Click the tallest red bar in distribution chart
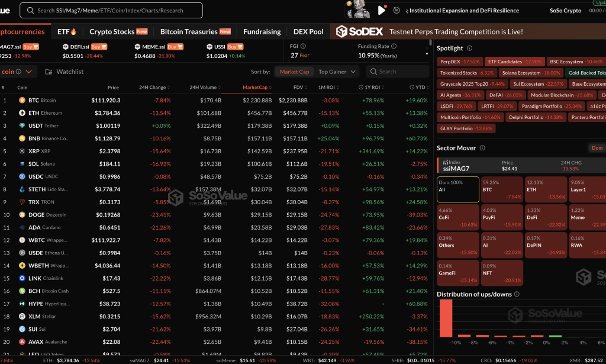The height and width of the screenshot is (364, 606). tap(446, 318)
